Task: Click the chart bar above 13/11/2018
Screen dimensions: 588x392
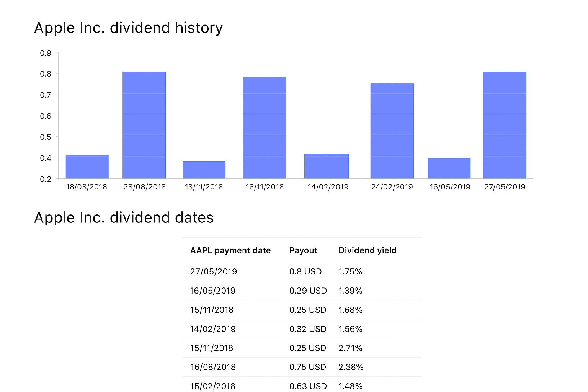Action: (204, 170)
